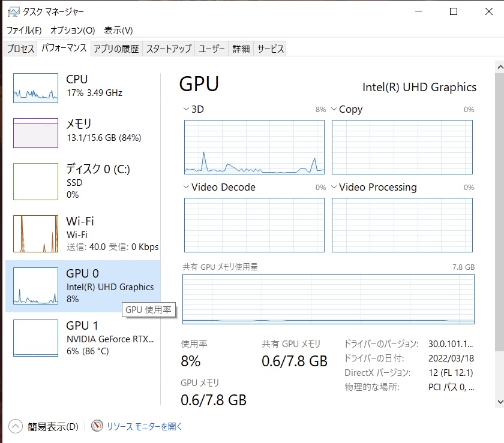Image resolution: width=504 pixels, height=443 pixels.
Task: Open the Video Decode dropdown chevron
Action: pyautogui.click(x=186, y=188)
